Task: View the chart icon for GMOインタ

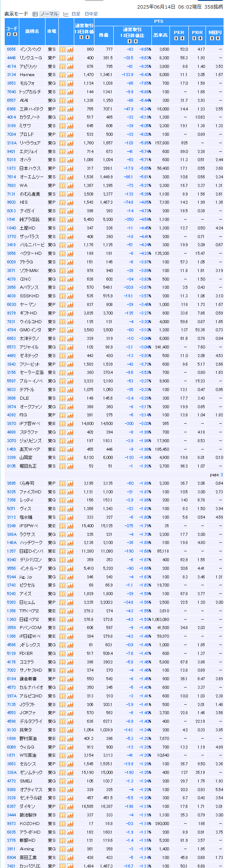Action: pyautogui.click(x=70, y=330)
